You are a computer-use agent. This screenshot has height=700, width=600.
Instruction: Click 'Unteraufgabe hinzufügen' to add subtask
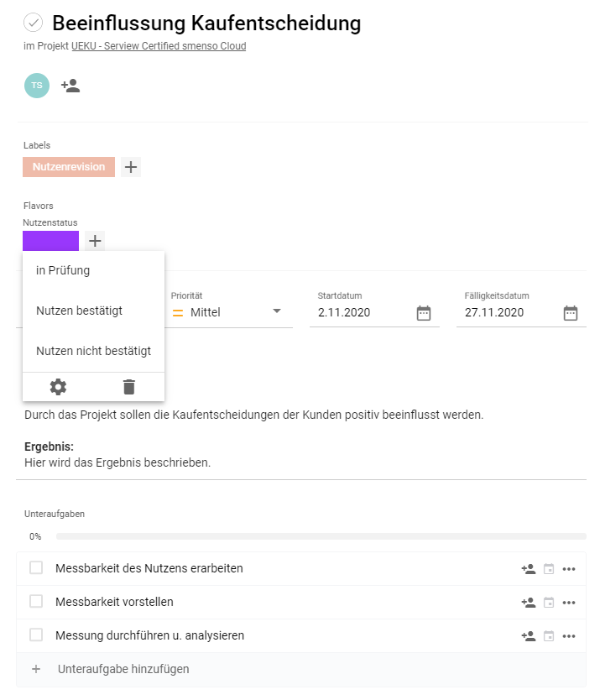click(123, 669)
